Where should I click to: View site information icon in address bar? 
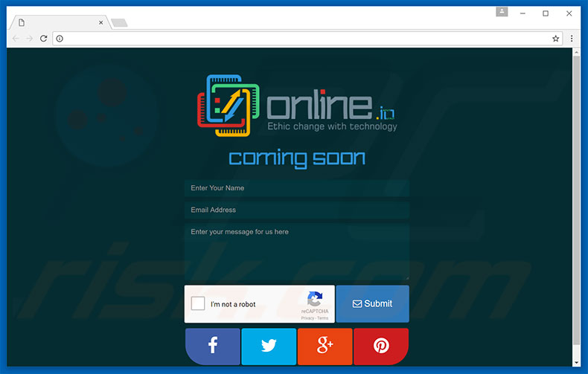point(60,38)
